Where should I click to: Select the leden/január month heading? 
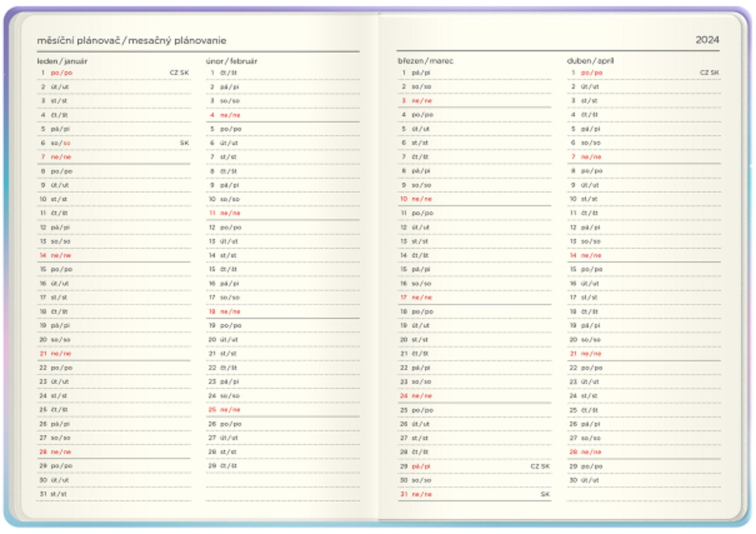tap(62, 61)
